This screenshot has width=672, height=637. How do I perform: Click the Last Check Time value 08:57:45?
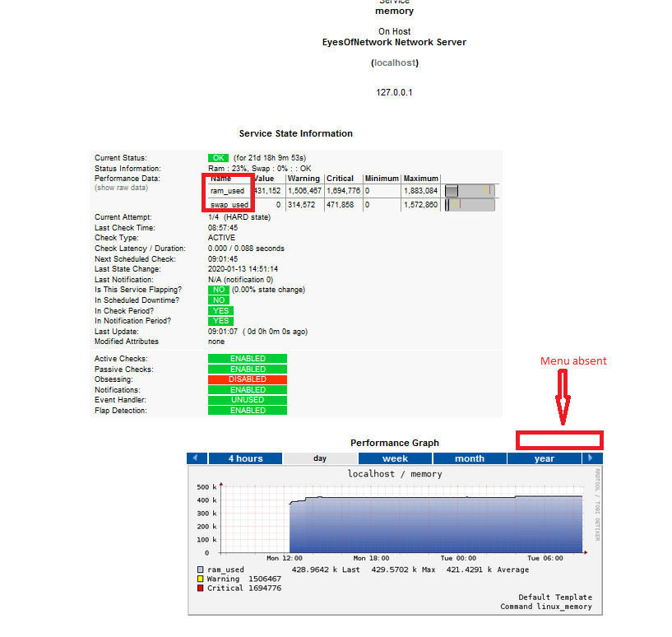coord(223,228)
